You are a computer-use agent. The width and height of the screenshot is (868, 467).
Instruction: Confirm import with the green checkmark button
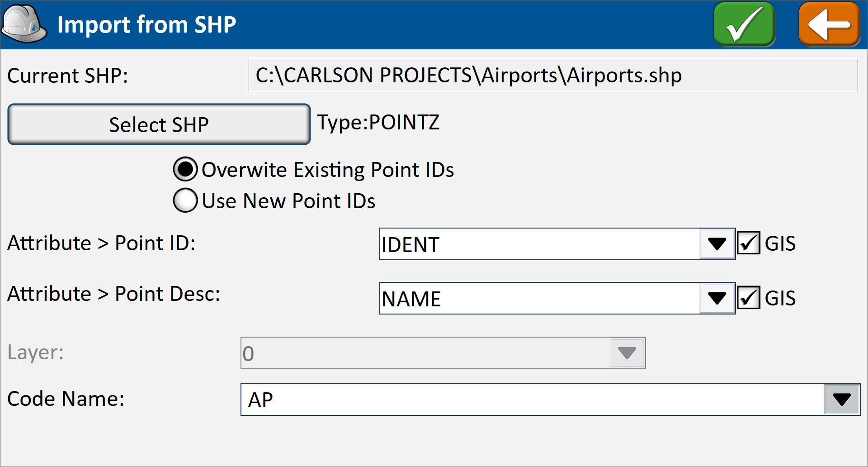[744, 24]
